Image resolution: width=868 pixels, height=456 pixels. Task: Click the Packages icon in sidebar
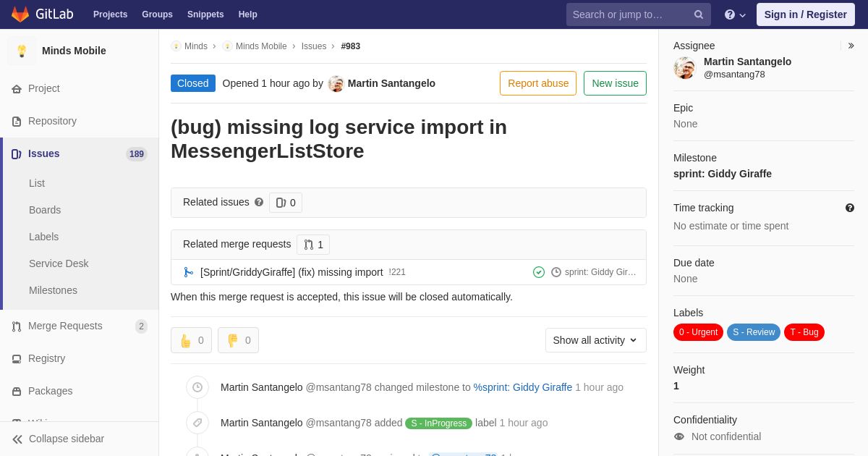17,391
